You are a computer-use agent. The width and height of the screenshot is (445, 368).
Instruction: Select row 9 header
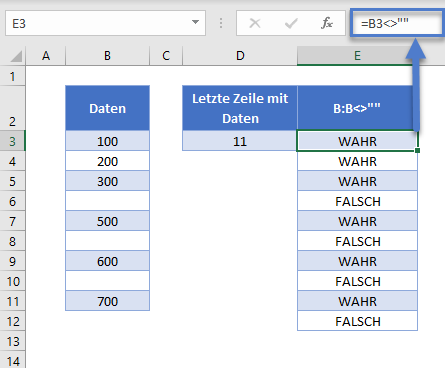12,261
